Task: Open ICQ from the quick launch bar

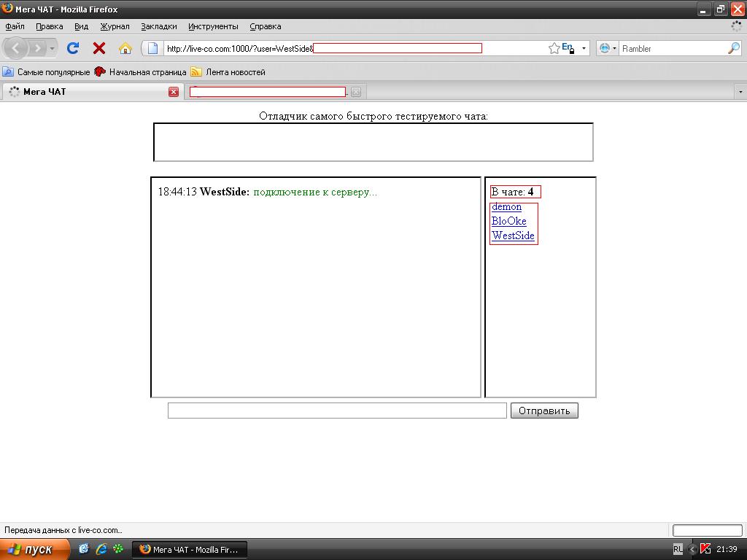Action: tap(117, 548)
